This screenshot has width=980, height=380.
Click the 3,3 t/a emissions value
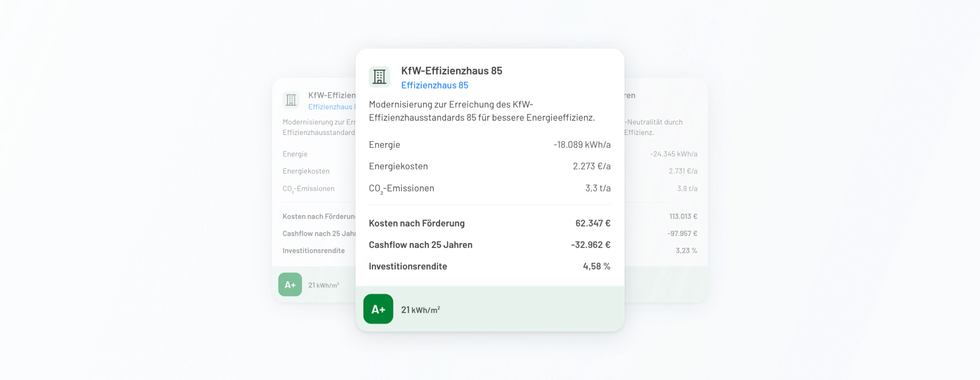pos(598,188)
